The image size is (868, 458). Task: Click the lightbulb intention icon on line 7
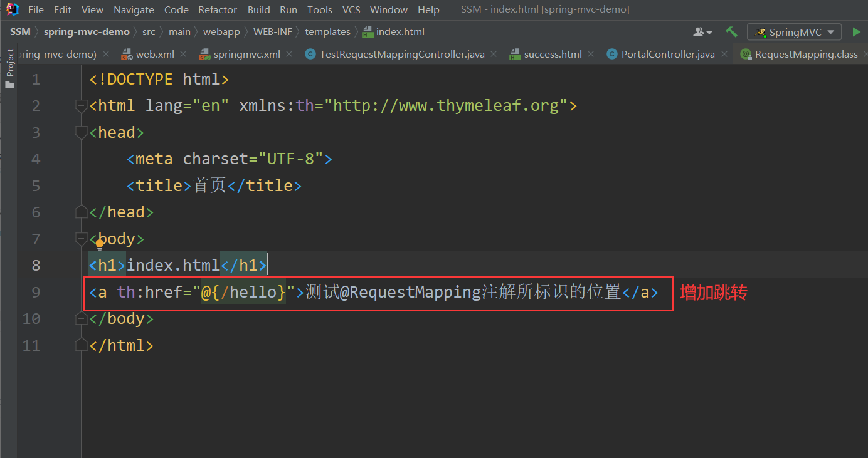pos(99,245)
